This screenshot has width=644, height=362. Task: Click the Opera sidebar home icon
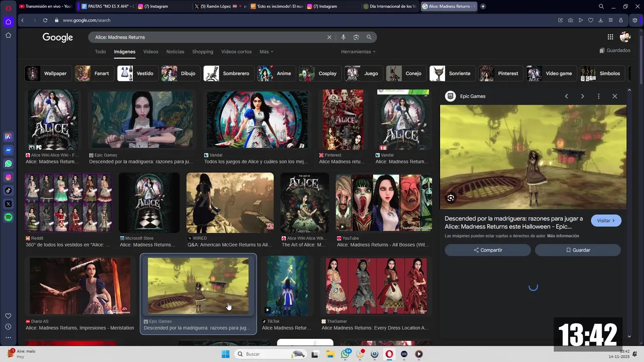(x=9, y=22)
